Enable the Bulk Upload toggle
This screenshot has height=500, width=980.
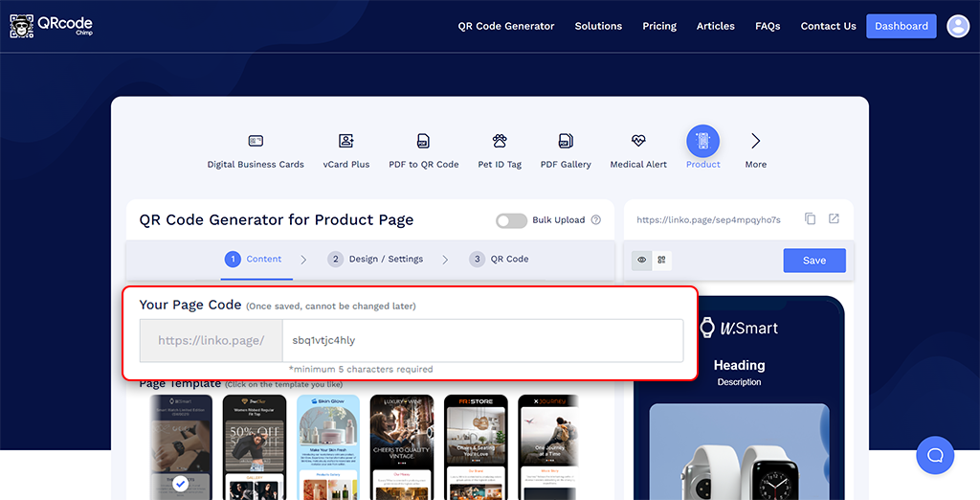click(x=511, y=220)
